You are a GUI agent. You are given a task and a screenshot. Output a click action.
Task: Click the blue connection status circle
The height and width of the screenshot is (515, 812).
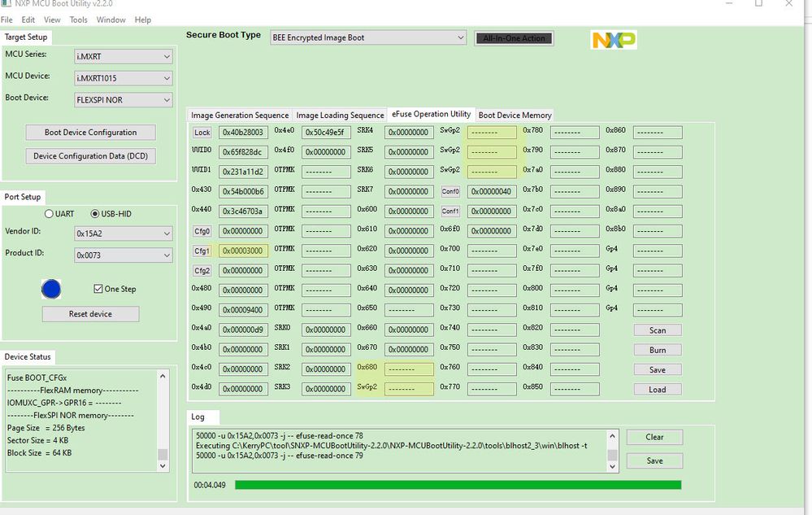click(x=50, y=289)
